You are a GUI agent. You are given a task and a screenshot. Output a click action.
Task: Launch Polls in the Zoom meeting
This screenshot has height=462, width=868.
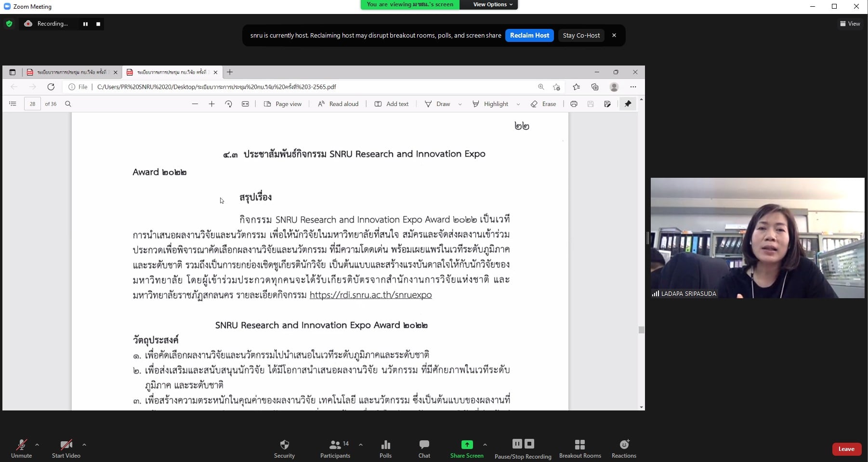coord(385,448)
